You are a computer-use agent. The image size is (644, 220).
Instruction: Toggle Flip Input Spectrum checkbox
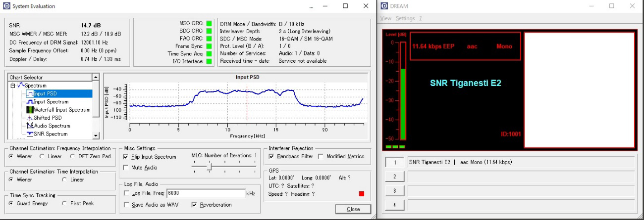(126, 157)
